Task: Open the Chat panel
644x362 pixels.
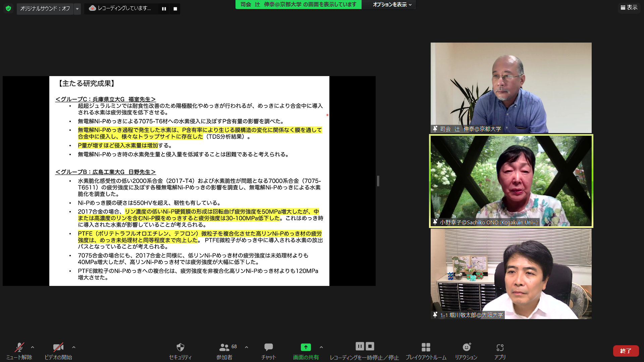Action: 269,351
